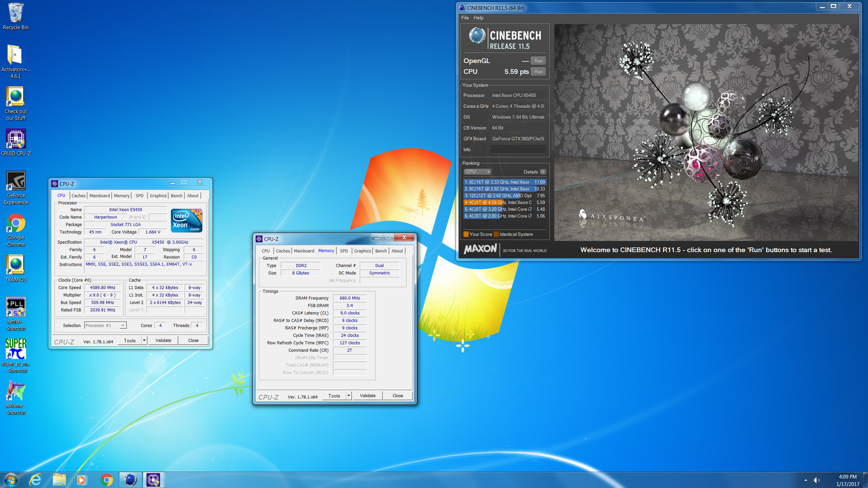
Task: Click the Your Score orange legend swatch
Action: pos(466,234)
